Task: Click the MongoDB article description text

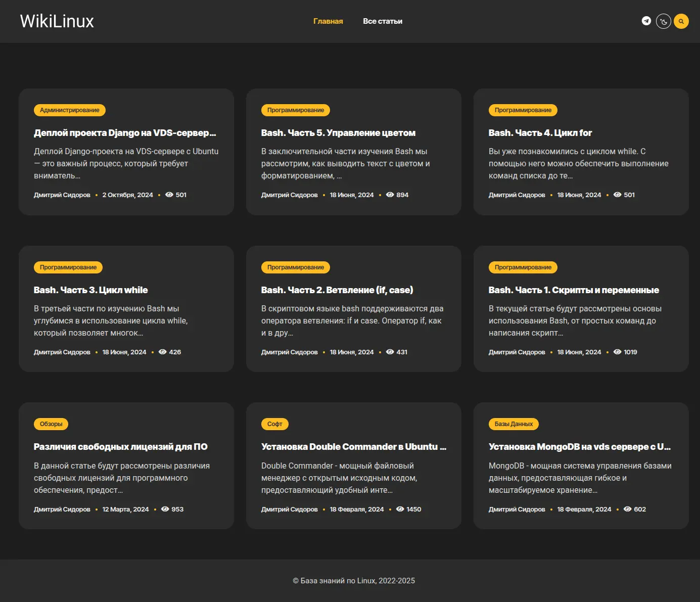Action: 580,478
